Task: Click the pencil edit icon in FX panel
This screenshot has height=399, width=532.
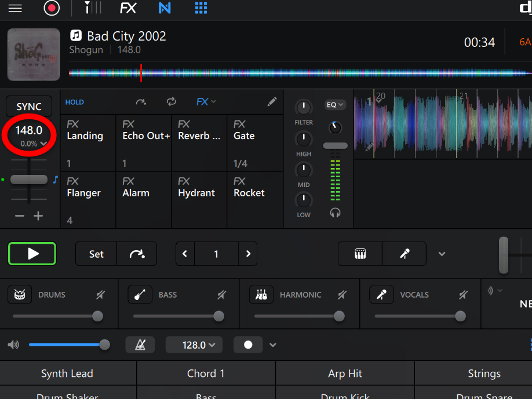Action: point(272,102)
